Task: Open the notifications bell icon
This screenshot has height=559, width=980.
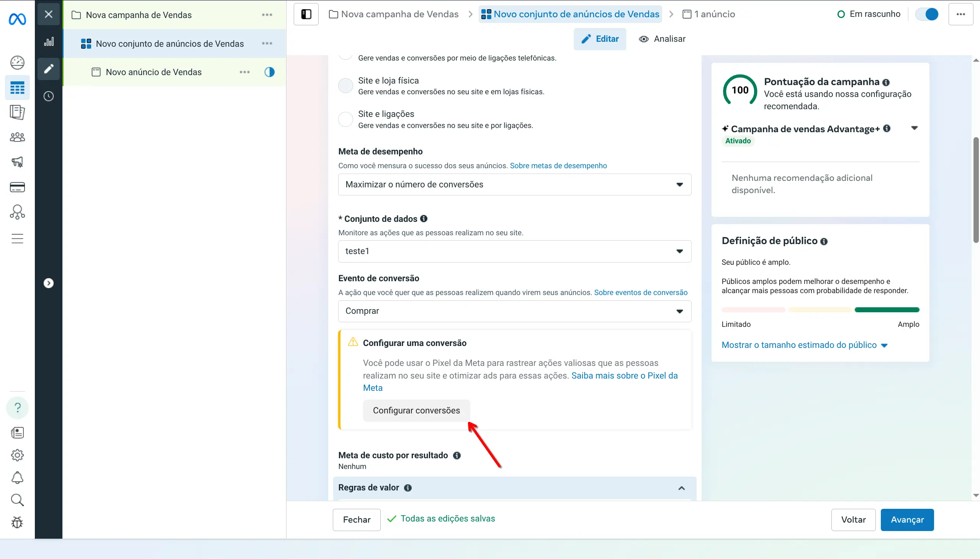Action: pyautogui.click(x=17, y=478)
